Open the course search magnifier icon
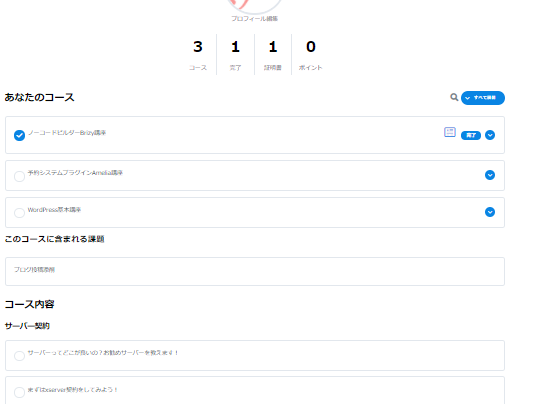Screen dimensions: 538x404 [x=454, y=97]
